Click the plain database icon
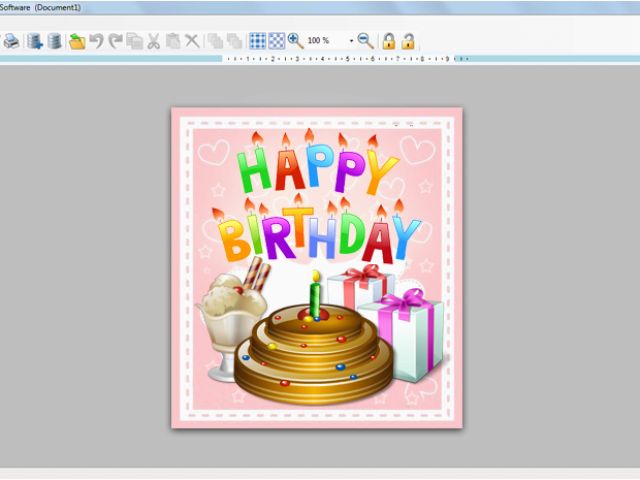This screenshot has height=480, width=640. coord(54,41)
